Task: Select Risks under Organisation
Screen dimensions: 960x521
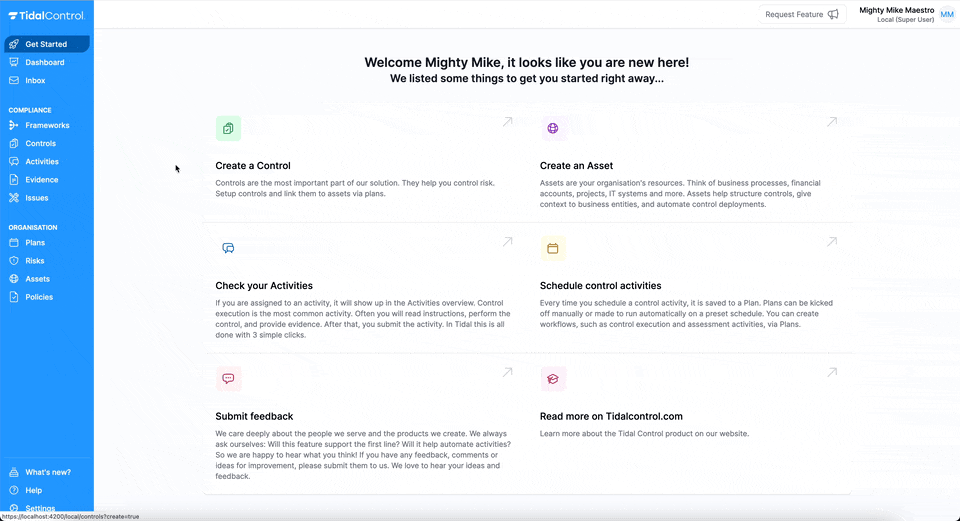Action: 35,261
